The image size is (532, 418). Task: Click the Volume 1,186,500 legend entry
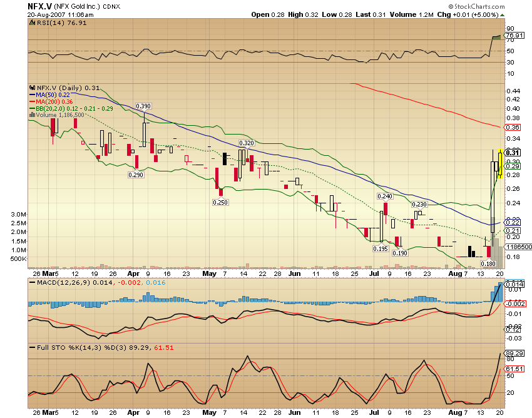[60, 115]
